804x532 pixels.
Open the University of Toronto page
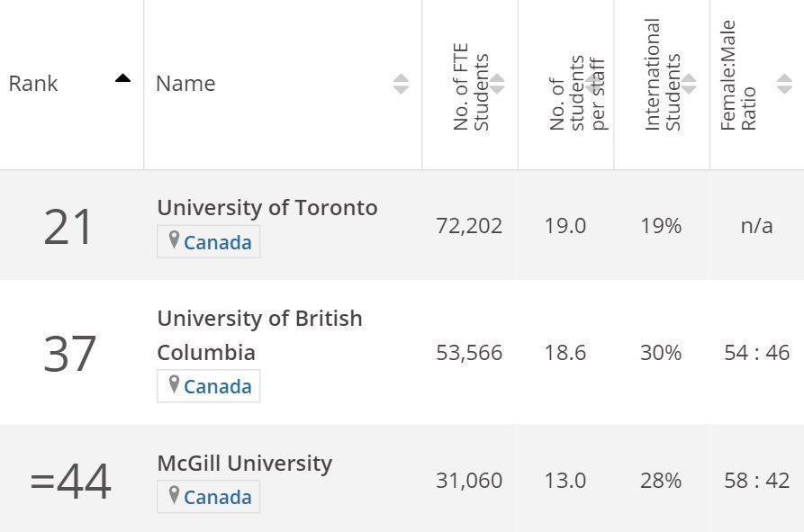point(267,207)
